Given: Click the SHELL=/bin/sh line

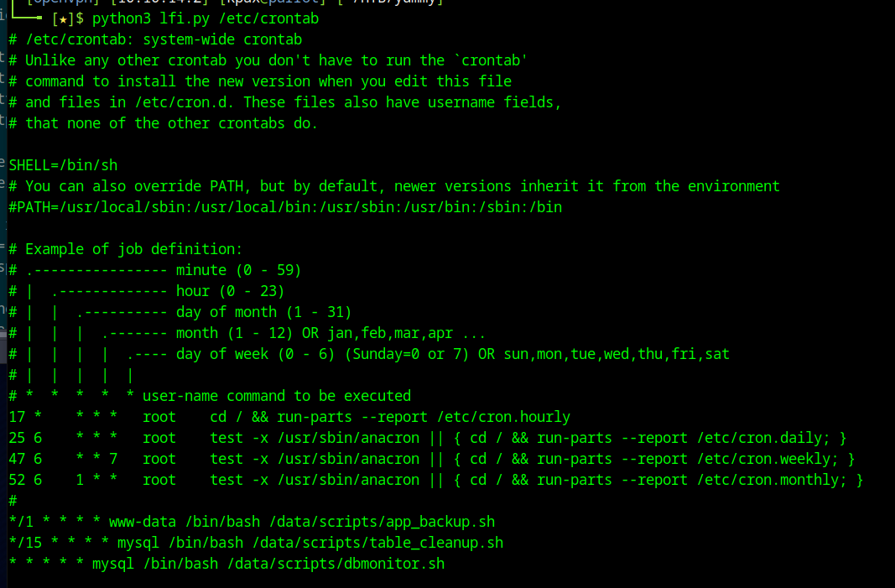Looking at the screenshot, I should tap(63, 165).
